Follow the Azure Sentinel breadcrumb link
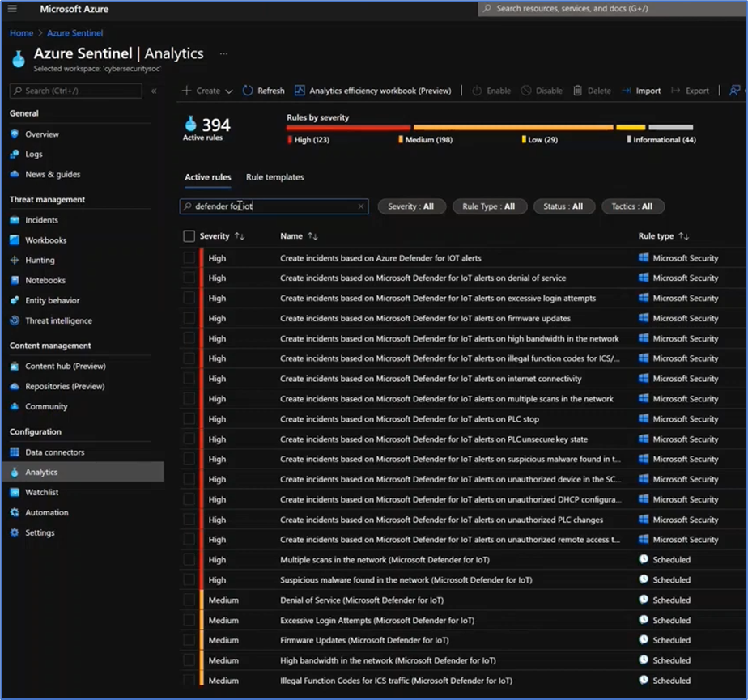This screenshot has height=700, width=748. pos(74,33)
